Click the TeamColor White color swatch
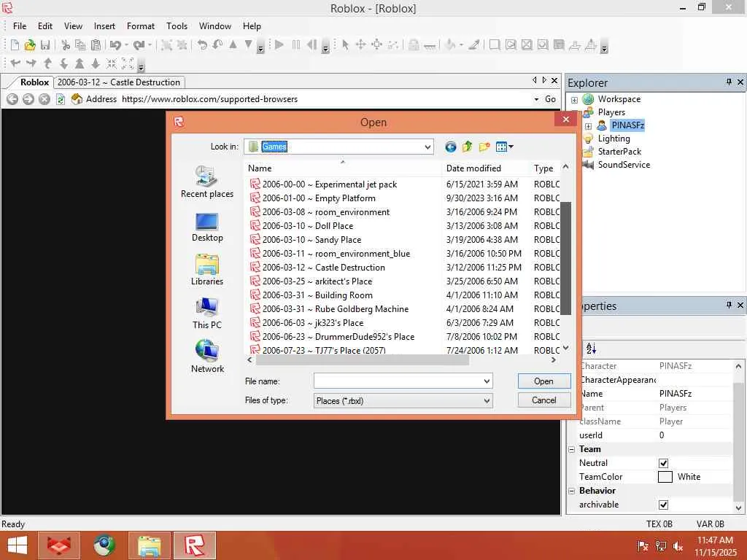Image resolution: width=747 pixels, height=560 pixels. pyautogui.click(x=665, y=477)
